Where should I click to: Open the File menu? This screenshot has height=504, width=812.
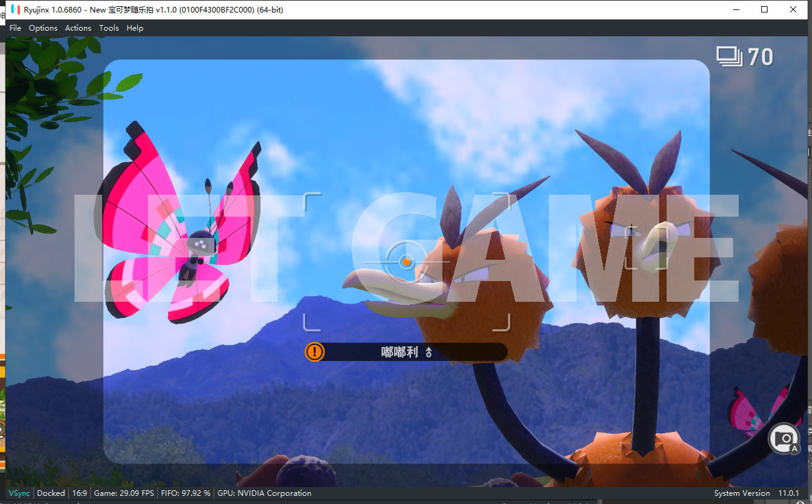pos(15,28)
